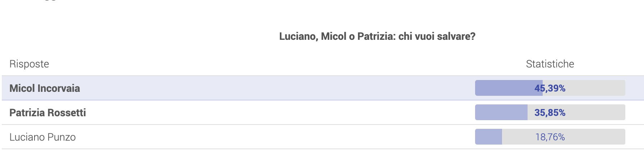Choose the Patrizia Rossetti answer name
Viewport: 644px width, 160px height.
coord(47,113)
